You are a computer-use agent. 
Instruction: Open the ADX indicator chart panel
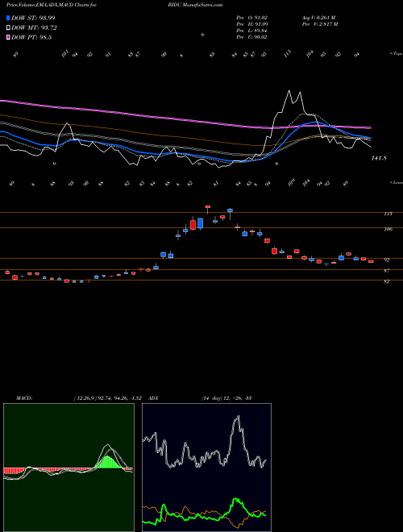point(206,468)
